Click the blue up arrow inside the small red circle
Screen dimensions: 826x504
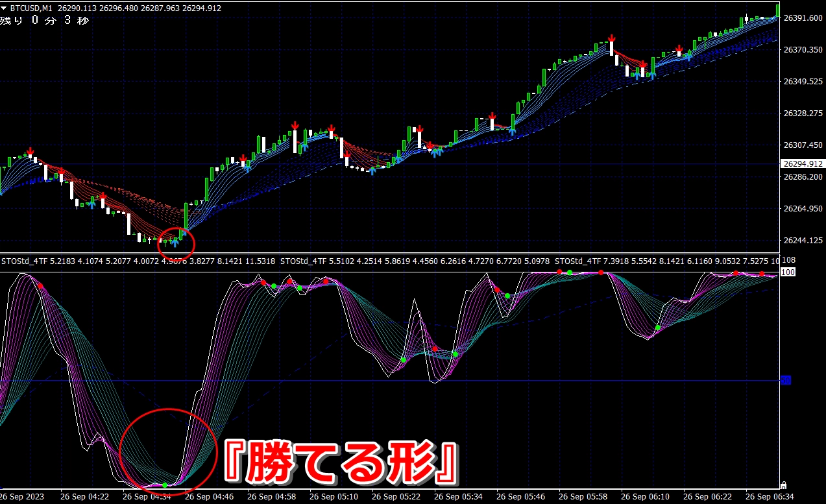click(175, 243)
